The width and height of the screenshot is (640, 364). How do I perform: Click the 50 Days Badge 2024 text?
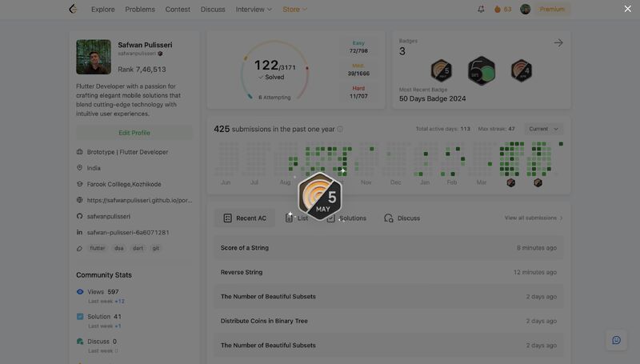coord(432,98)
